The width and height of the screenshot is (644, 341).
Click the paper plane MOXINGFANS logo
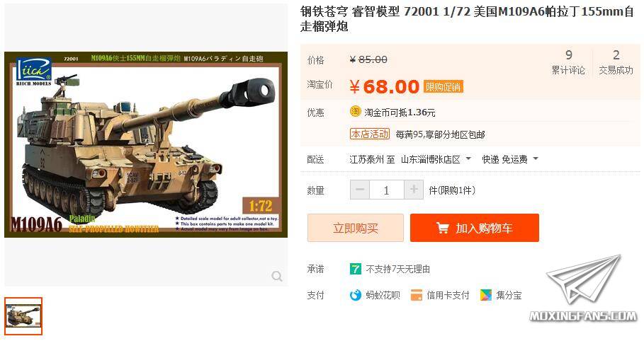pyautogui.click(x=583, y=288)
